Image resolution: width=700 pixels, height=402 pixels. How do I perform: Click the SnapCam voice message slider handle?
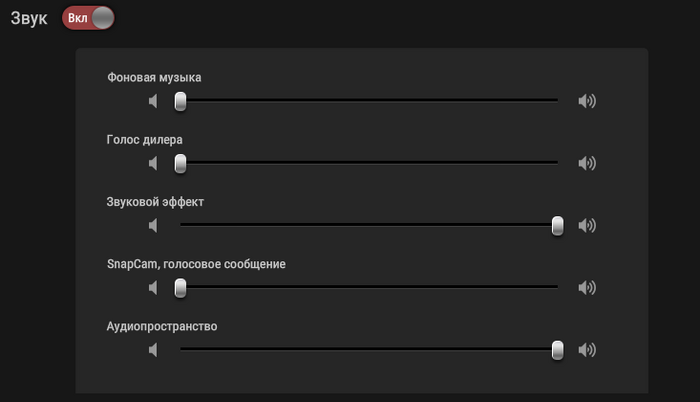pyautogui.click(x=180, y=288)
